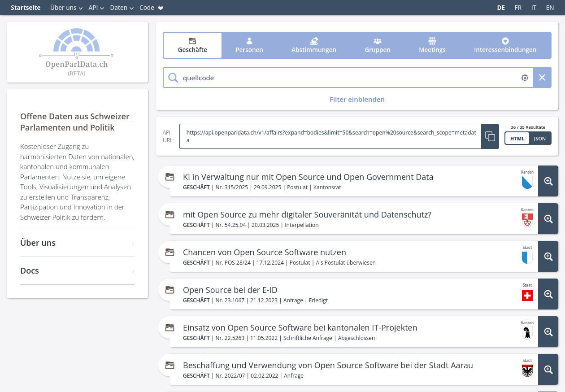Screen dimensions: 565x392
Task: Switch result output to HTML format
Action: pos(517,138)
